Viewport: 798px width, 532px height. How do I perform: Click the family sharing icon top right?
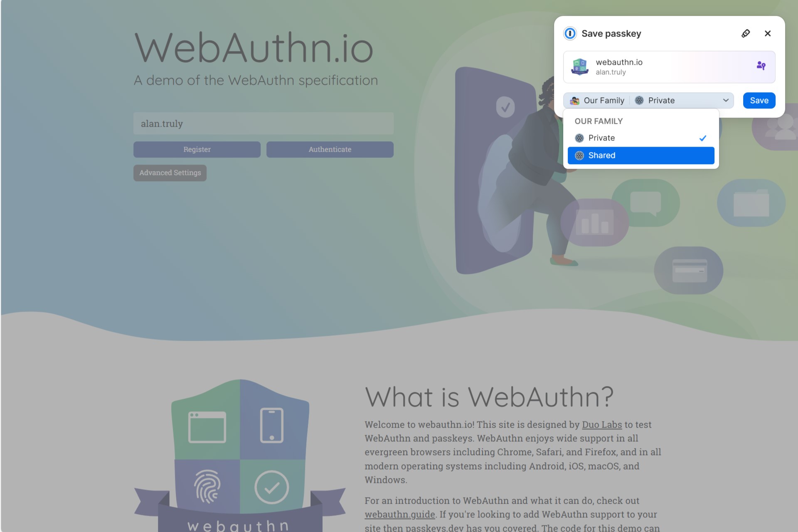[x=761, y=66]
